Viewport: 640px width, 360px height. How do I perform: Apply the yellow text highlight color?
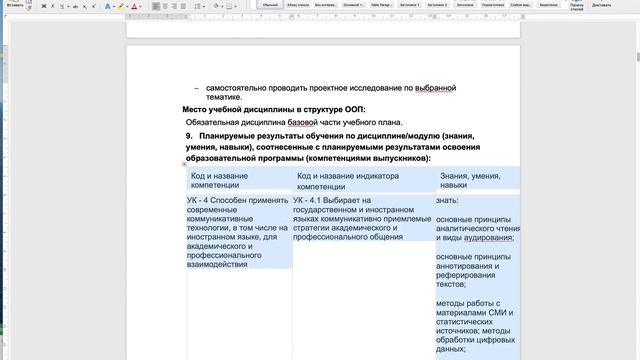coord(121,6)
